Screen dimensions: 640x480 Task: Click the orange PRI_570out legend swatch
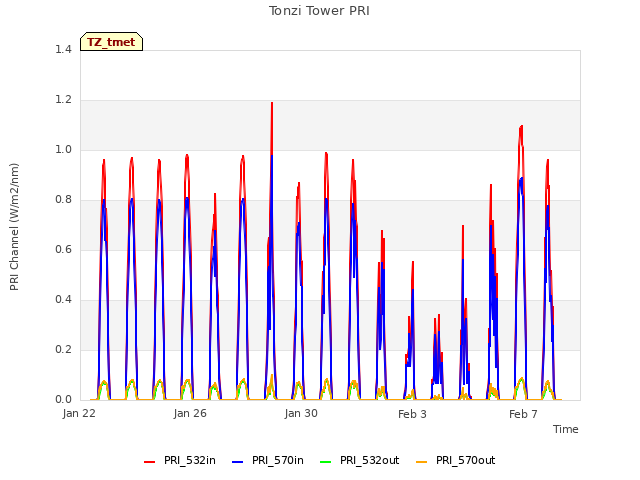[x=422, y=462]
